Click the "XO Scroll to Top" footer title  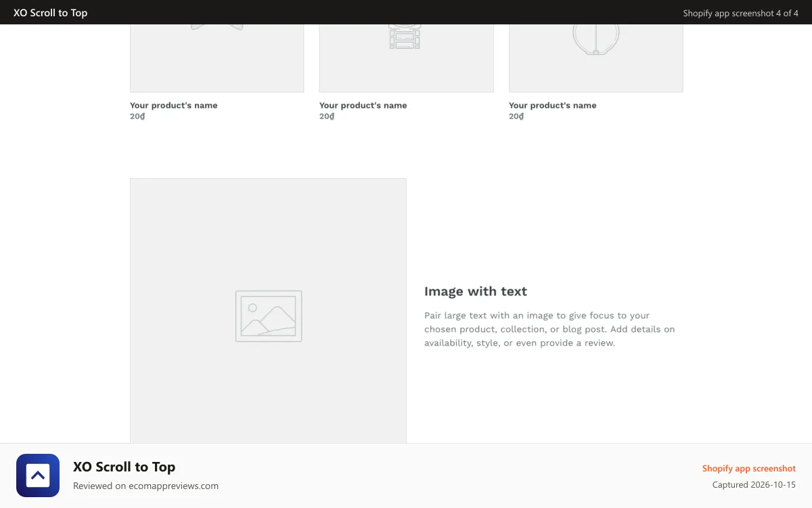click(124, 467)
